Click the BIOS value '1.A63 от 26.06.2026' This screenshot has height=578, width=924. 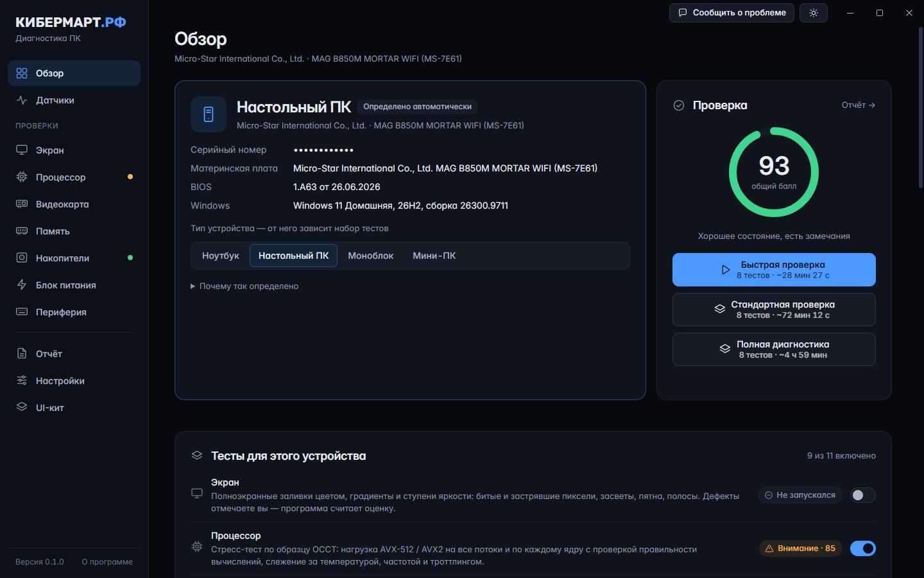point(336,187)
